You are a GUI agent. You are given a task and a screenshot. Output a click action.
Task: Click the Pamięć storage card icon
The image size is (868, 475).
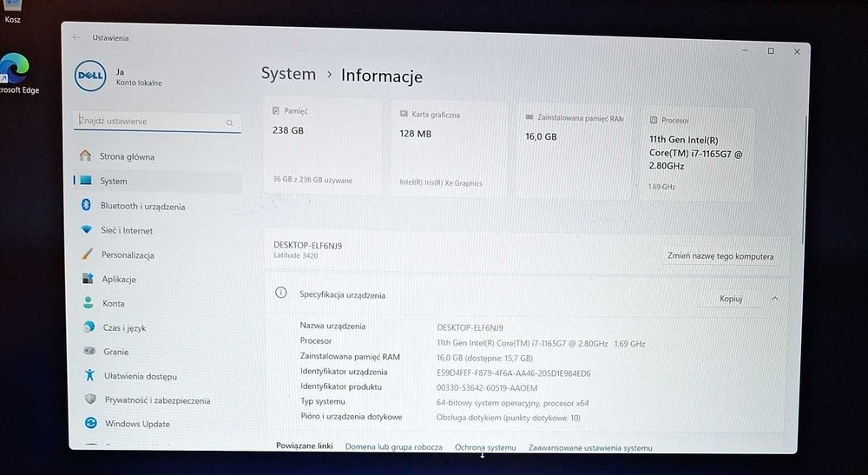click(x=276, y=111)
